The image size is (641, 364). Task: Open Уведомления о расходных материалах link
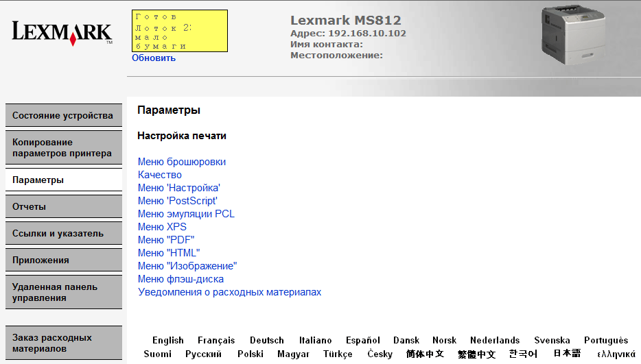pyautogui.click(x=229, y=292)
